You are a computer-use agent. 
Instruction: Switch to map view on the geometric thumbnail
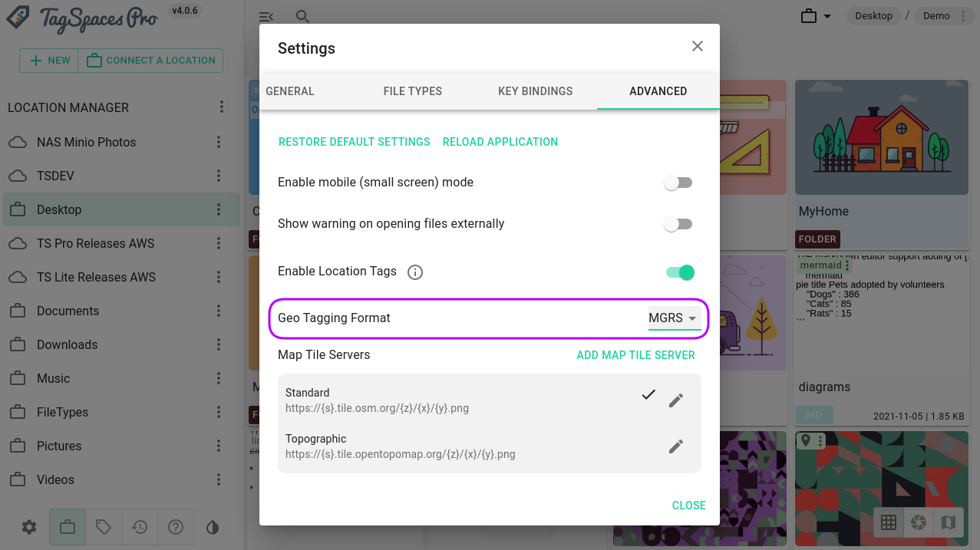(949, 522)
